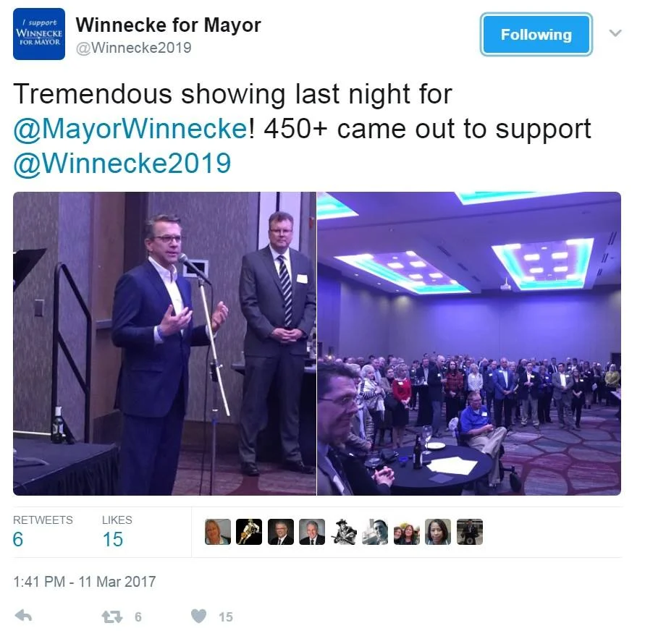
Task: View the list of 6 retweets
Action: pyautogui.click(x=43, y=531)
